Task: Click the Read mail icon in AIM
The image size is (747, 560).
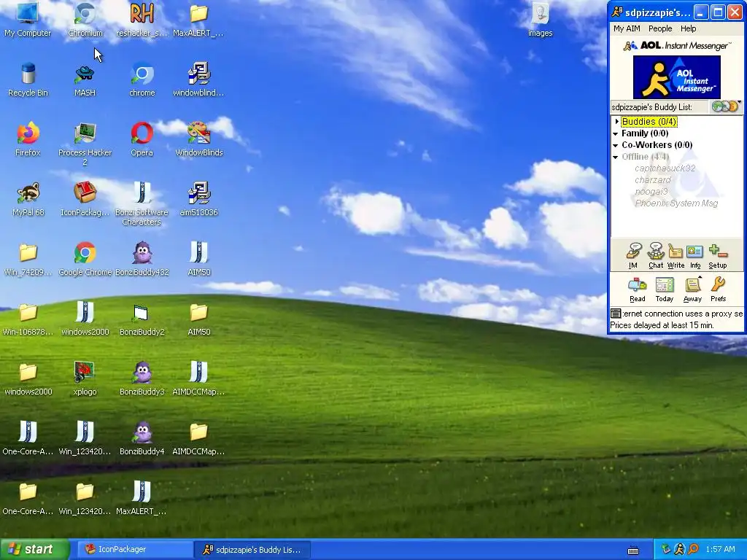Action: (x=637, y=289)
